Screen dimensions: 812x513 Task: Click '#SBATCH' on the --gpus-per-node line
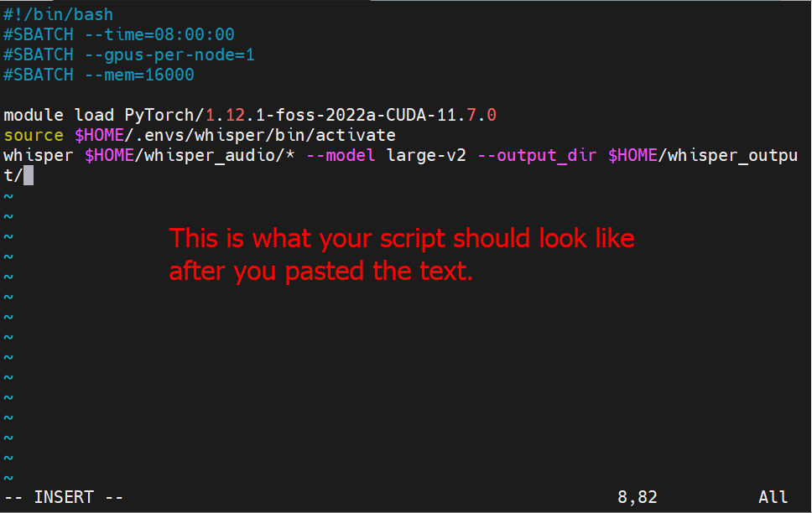coord(39,54)
